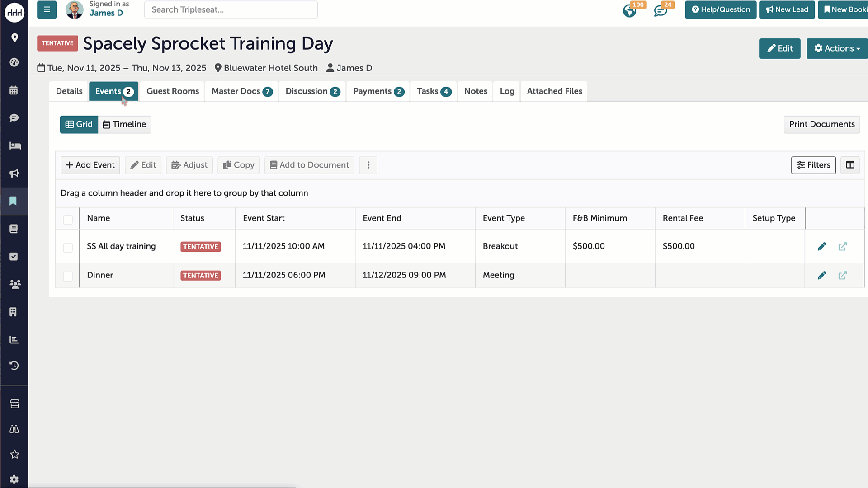Open the Tasks tab
The image size is (868, 488).
(434, 91)
